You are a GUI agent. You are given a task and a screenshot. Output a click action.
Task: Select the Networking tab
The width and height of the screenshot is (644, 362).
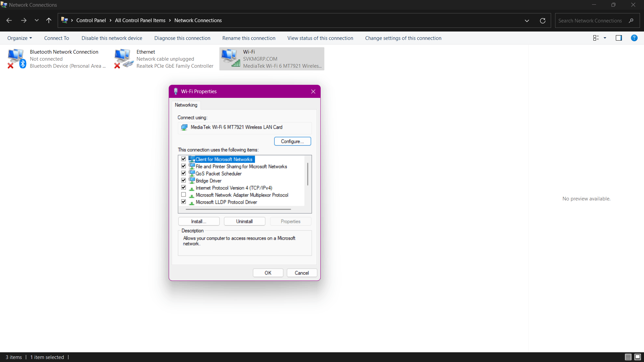(x=186, y=105)
